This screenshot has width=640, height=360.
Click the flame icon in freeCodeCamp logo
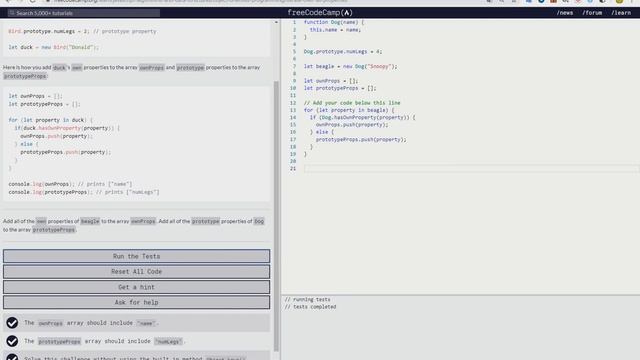point(347,13)
